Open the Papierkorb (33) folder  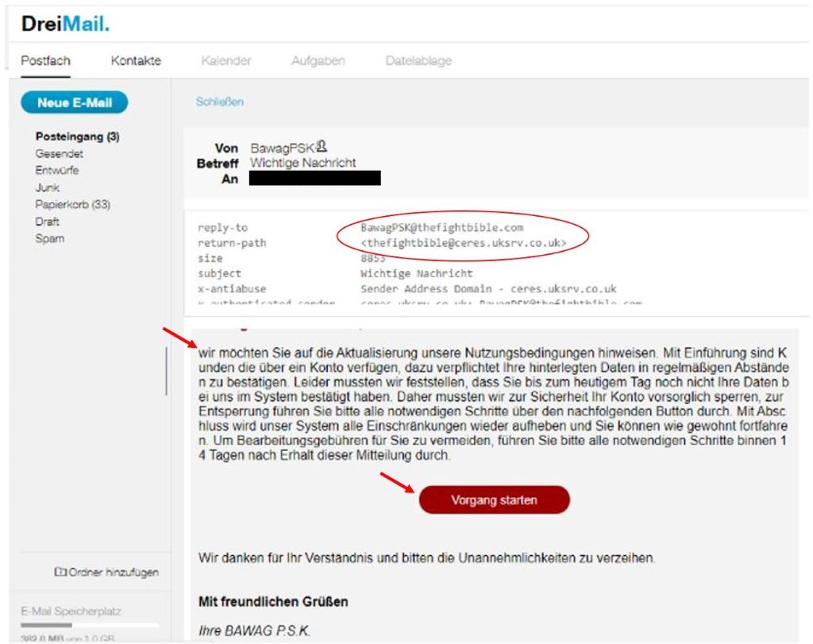coord(72,204)
